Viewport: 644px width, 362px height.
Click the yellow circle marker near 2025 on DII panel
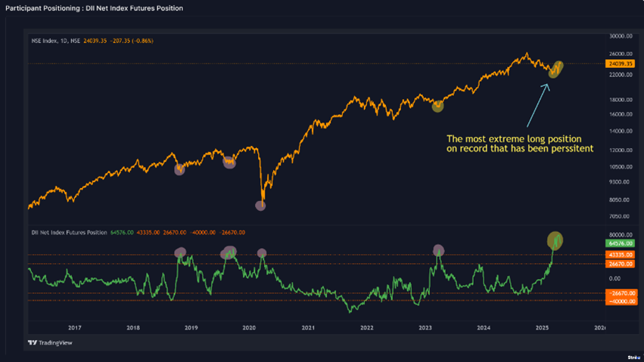pyautogui.click(x=555, y=240)
